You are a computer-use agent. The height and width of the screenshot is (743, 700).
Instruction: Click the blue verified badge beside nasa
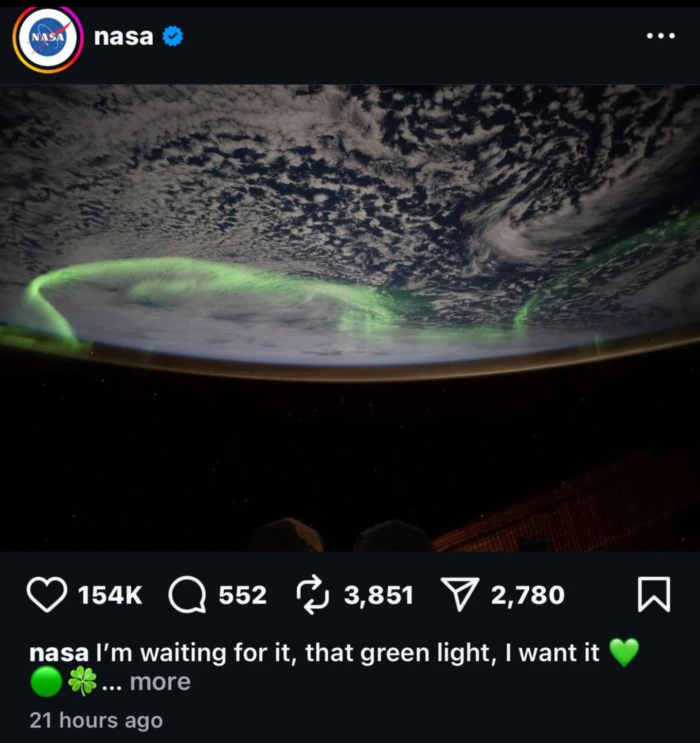173,36
